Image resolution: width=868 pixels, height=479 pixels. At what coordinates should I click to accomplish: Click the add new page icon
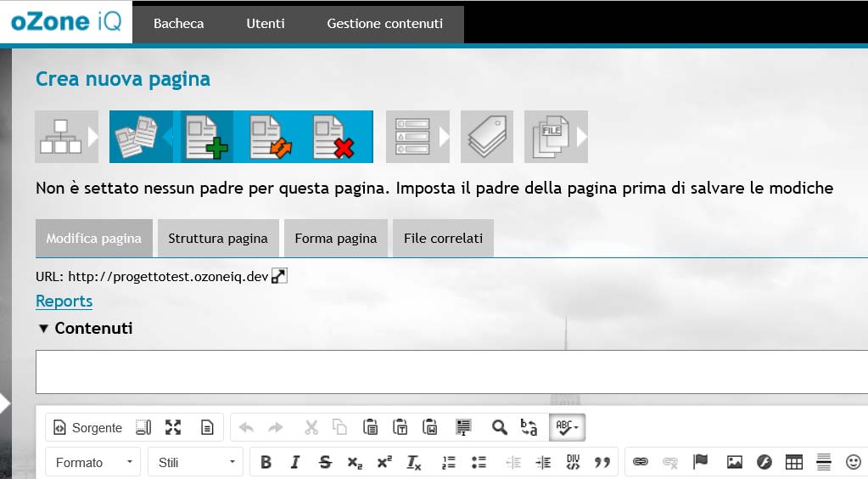[205, 137]
